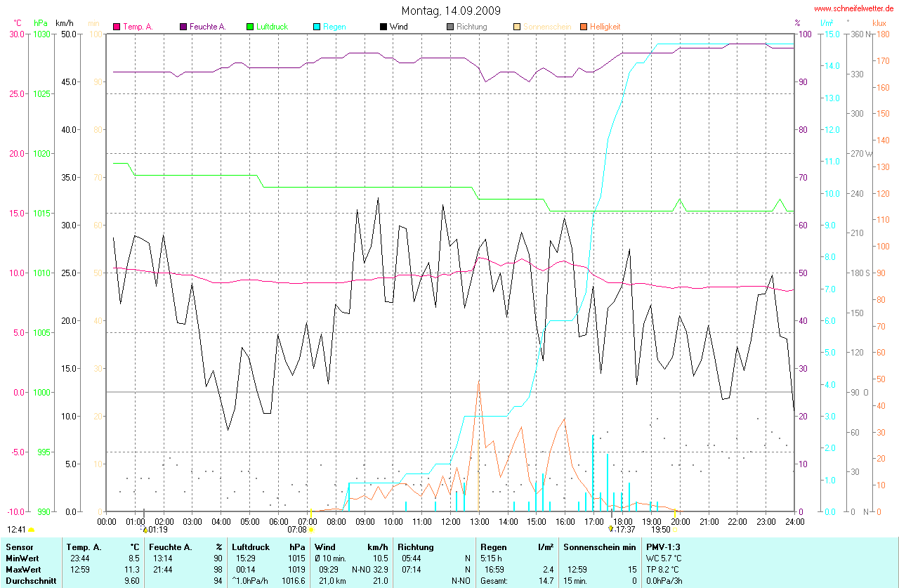Click the MaxWert row label
The width and height of the screenshot is (899, 588).
[24, 570]
